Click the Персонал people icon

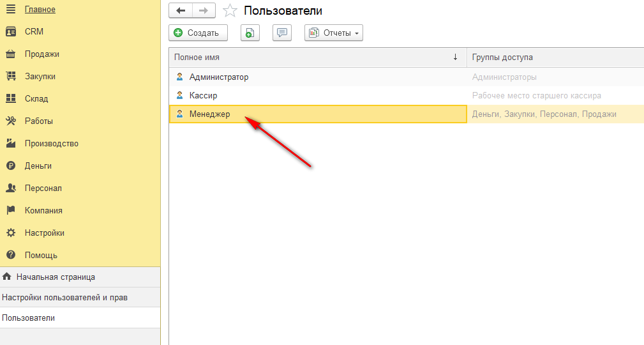tap(11, 188)
